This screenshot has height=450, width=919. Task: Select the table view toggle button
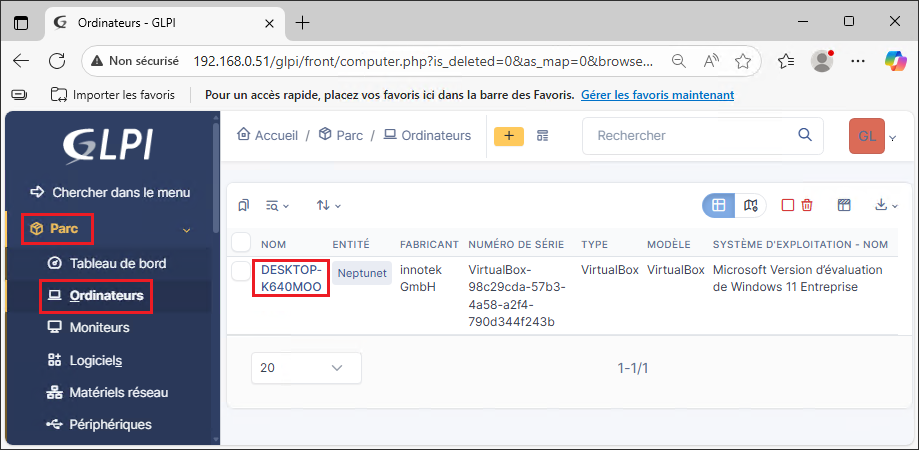(718, 205)
